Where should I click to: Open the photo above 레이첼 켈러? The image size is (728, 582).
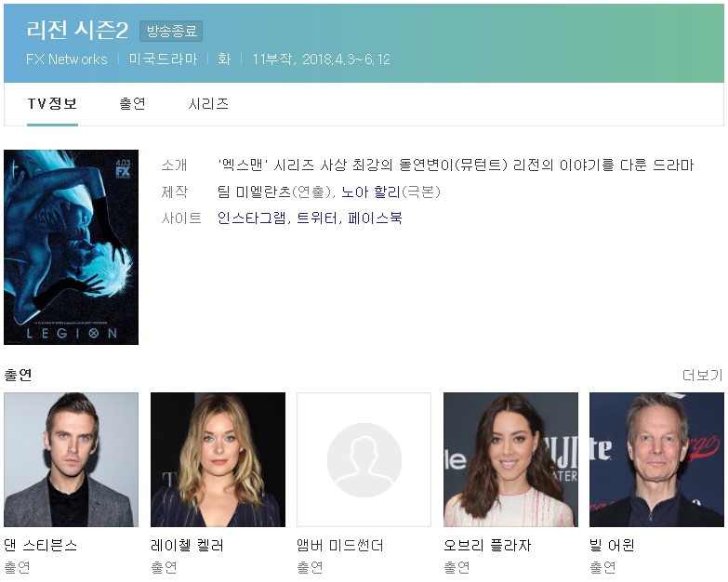(x=218, y=459)
